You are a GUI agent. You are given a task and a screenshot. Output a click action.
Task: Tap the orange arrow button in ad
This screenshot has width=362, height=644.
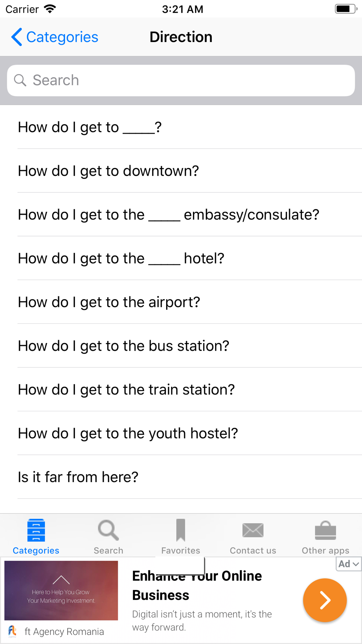[x=325, y=600]
